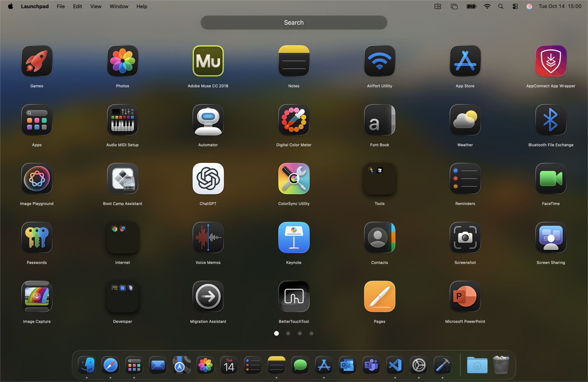This screenshot has height=382, width=588.
Task: Open Voice Memos app
Action: click(x=208, y=237)
